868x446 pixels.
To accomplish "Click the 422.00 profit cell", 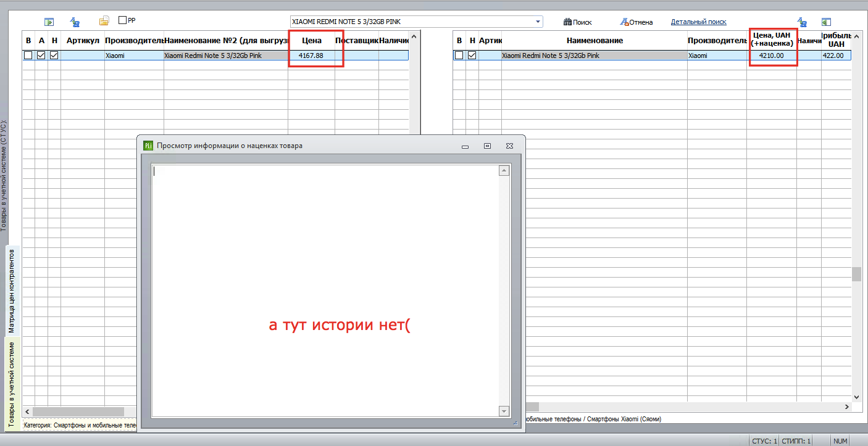I will (836, 56).
